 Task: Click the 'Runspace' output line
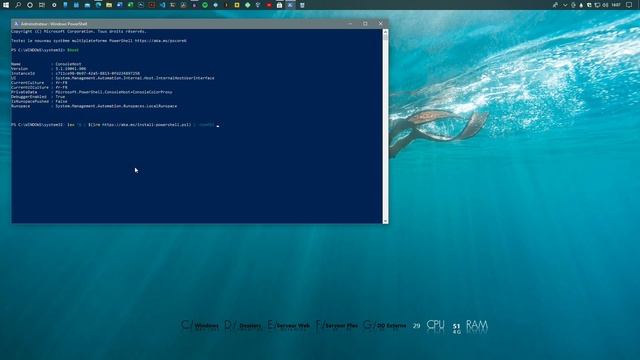coord(94,106)
